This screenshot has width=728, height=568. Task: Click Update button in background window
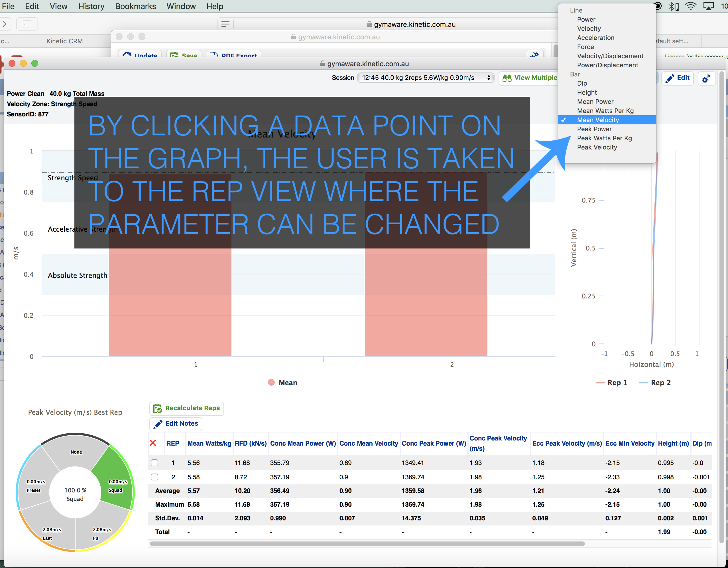pyautogui.click(x=140, y=54)
